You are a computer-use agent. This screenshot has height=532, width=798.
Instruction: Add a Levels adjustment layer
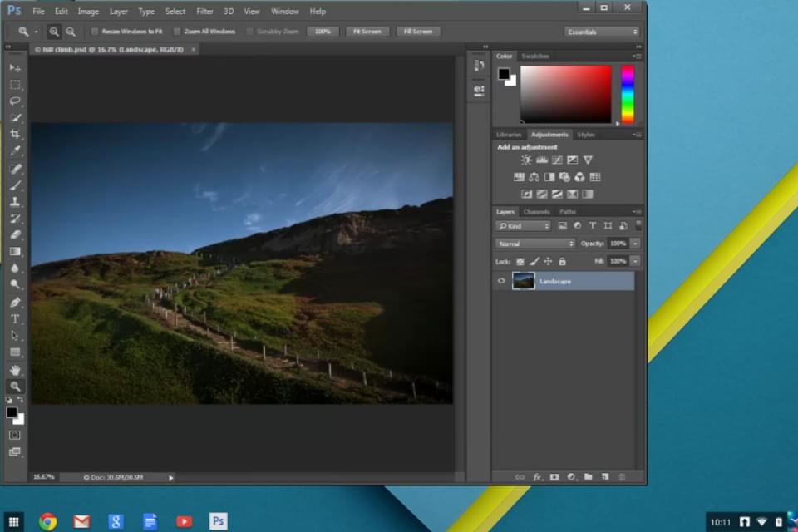[541, 160]
